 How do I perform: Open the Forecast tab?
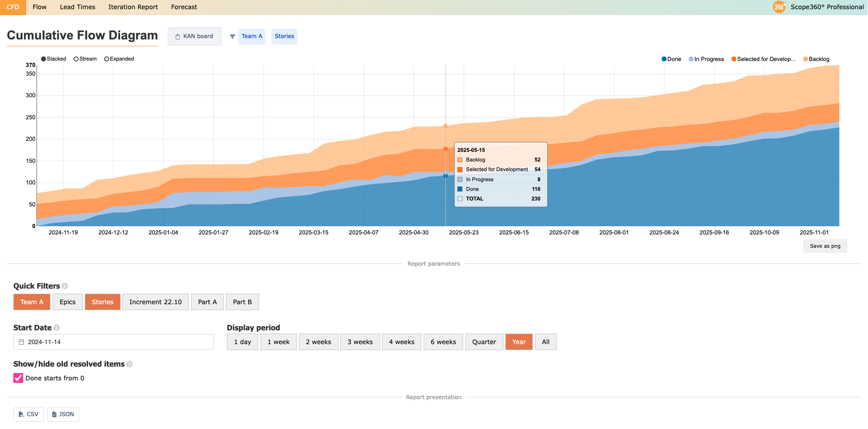tap(184, 7)
